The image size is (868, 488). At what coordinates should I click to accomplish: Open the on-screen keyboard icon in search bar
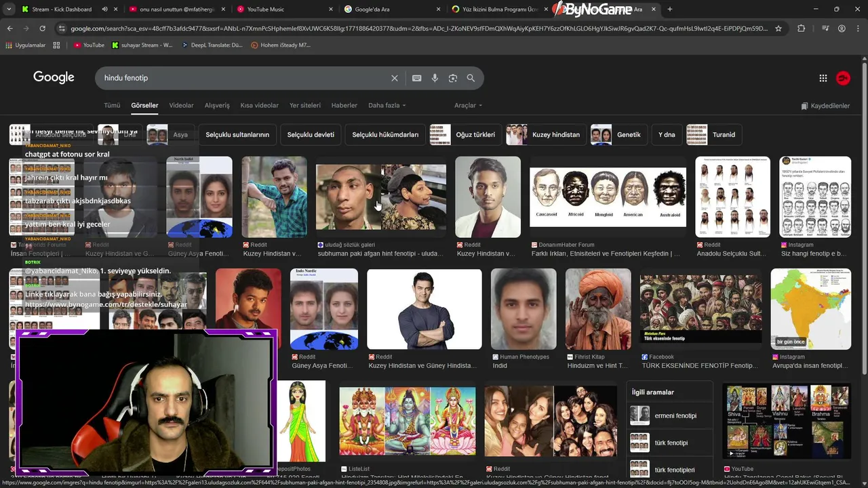click(x=417, y=78)
